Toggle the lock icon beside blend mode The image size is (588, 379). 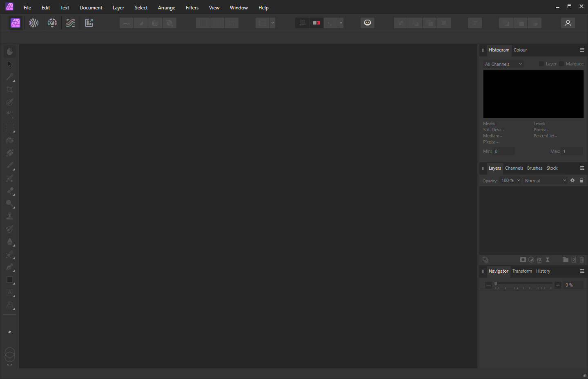coord(581,180)
